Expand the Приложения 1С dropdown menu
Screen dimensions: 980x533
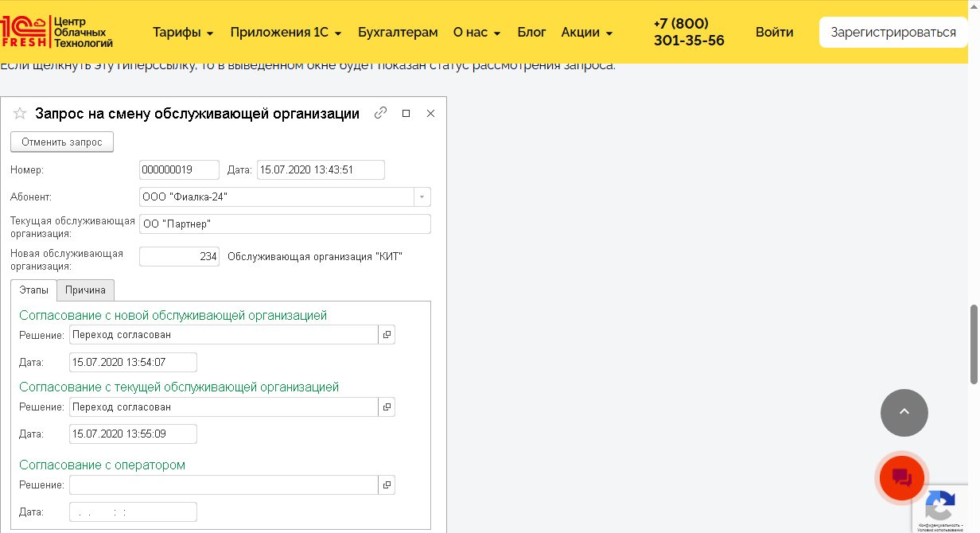coord(286,33)
